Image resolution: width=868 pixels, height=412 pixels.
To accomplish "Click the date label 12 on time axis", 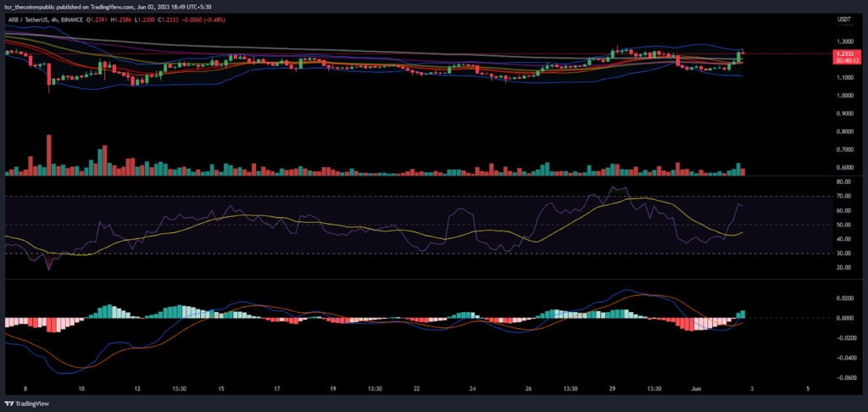I will 137,389.
